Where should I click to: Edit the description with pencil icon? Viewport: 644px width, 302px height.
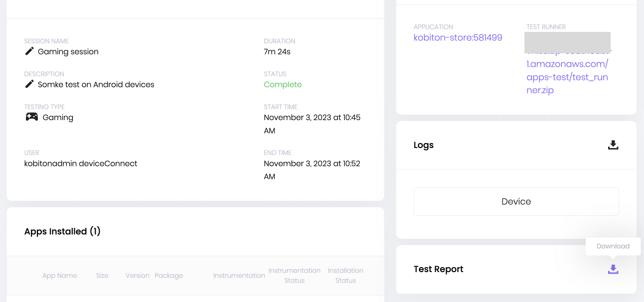(29, 84)
